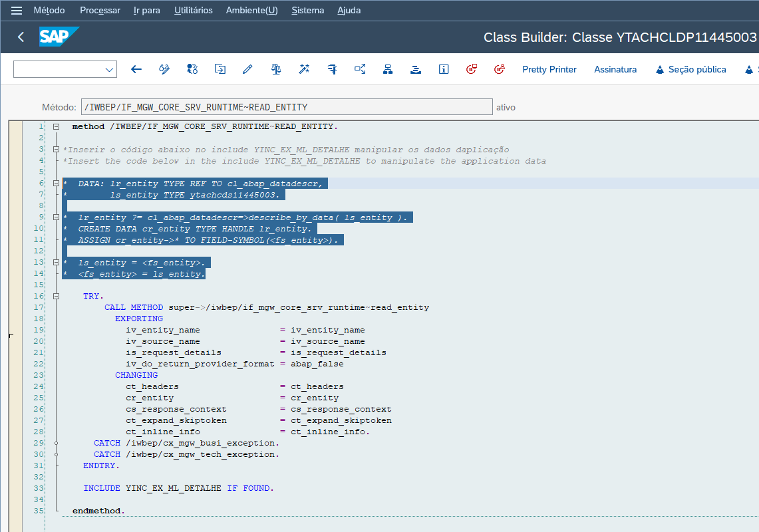Viewport: 759px width, 532px height.
Task: Click the INCLUDE YINC_EX_ML_DETALHE line
Action: tap(179, 488)
